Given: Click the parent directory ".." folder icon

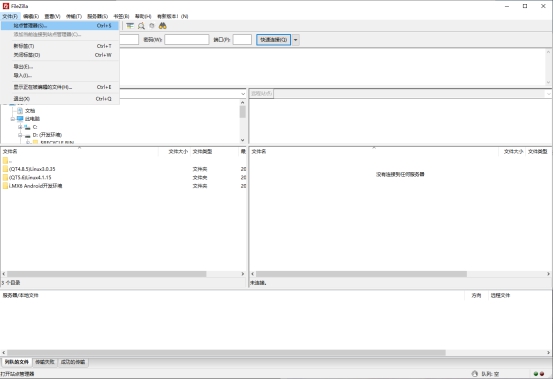Looking at the screenshot, I should coord(5,161).
